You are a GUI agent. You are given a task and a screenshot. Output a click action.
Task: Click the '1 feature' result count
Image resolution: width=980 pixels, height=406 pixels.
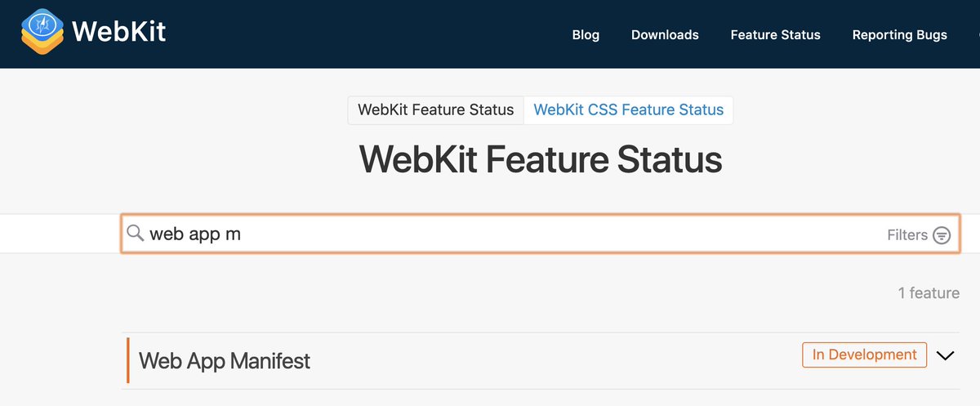(x=929, y=292)
